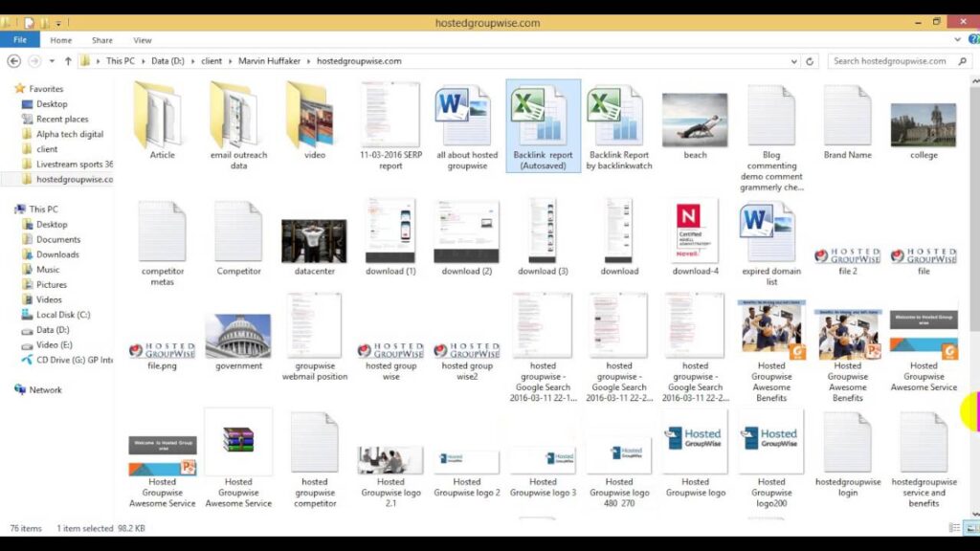Switch to large icons view layout
Viewport: 980px width, 551px height.
(x=971, y=528)
